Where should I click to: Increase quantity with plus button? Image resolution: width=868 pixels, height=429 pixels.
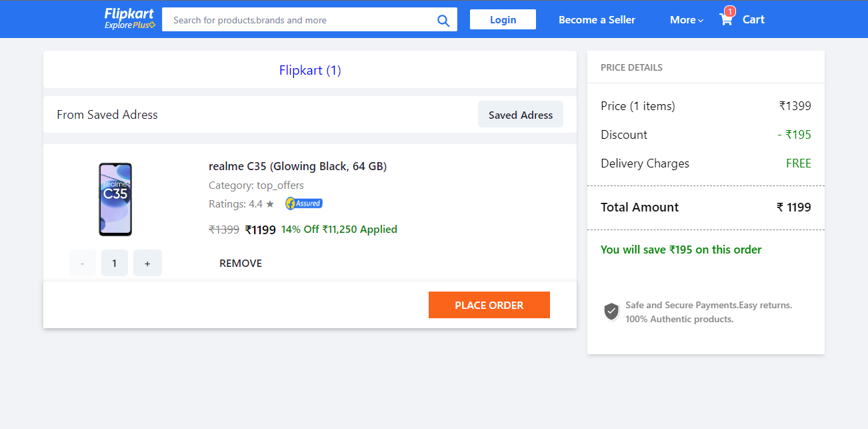[147, 263]
